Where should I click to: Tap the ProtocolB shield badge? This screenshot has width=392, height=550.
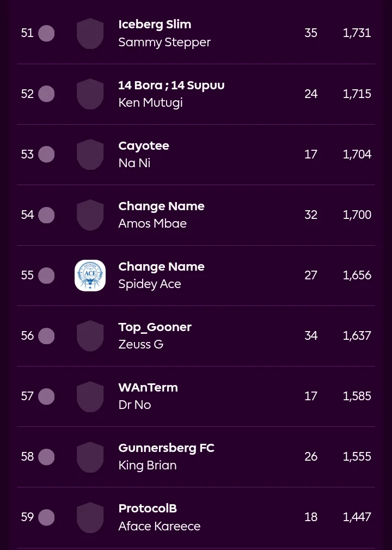pos(90,517)
